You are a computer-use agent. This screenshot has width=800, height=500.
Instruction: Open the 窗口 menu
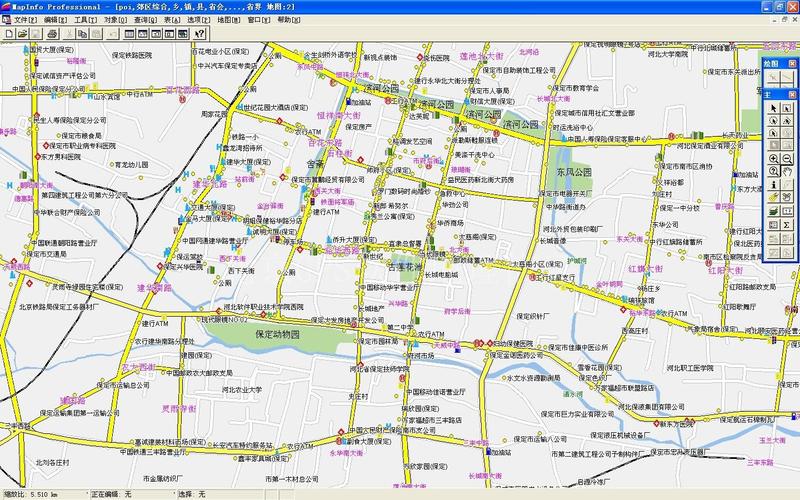coord(259,20)
